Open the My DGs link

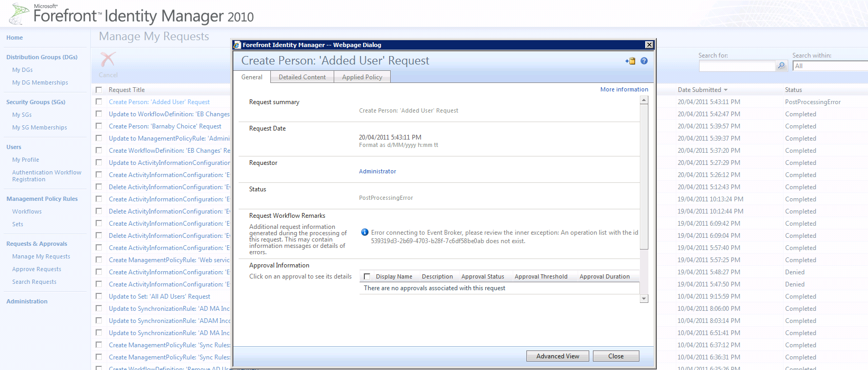coord(22,70)
